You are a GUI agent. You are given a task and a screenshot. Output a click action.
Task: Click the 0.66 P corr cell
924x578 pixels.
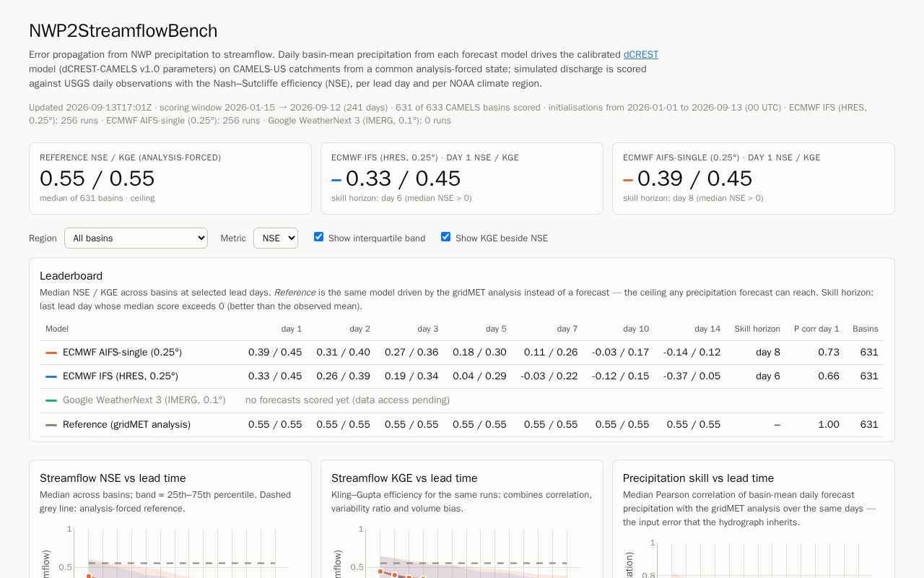click(x=829, y=376)
